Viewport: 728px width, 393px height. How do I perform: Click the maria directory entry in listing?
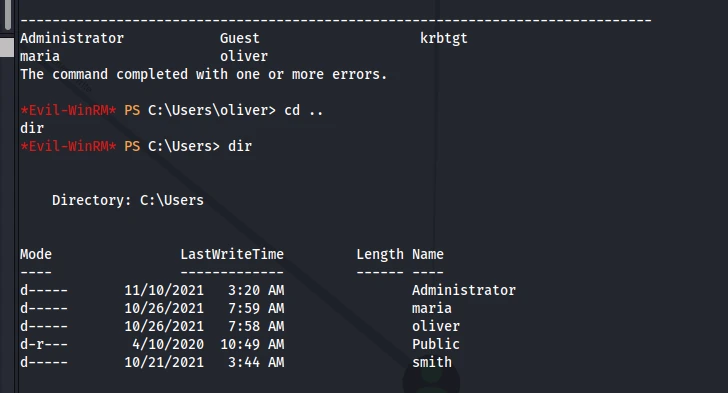(x=432, y=308)
